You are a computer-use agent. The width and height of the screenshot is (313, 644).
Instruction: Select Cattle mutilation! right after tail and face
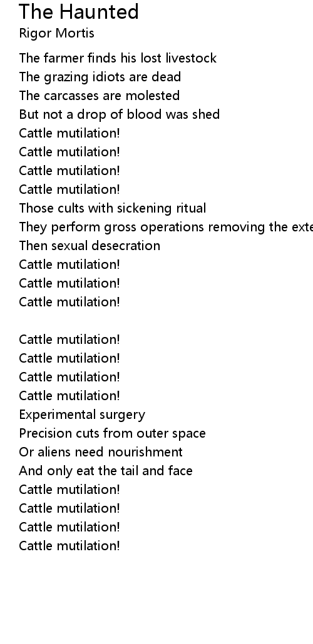[x=69, y=490]
